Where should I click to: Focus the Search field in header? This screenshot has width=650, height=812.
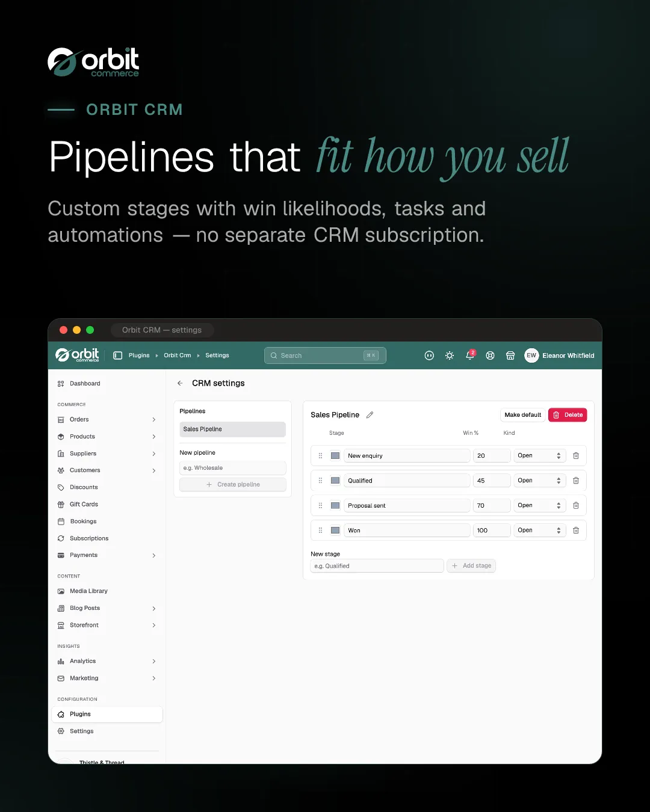(x=325, y=355)
